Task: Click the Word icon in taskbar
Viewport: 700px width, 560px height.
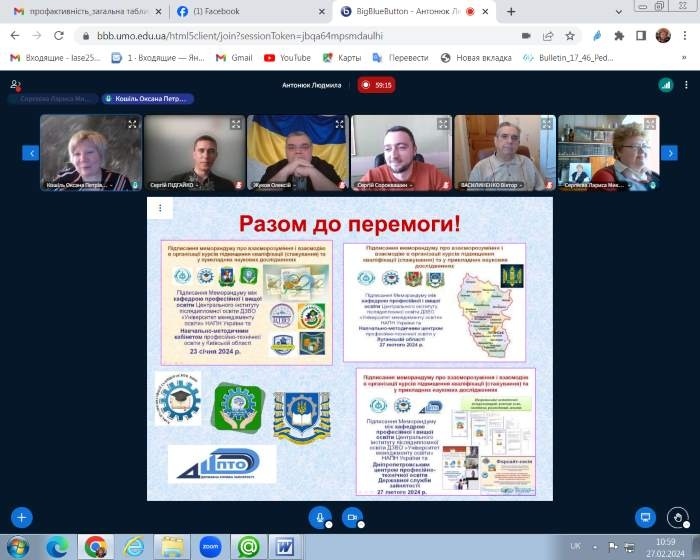Action: pyautogui.click(x=284, y=547)
